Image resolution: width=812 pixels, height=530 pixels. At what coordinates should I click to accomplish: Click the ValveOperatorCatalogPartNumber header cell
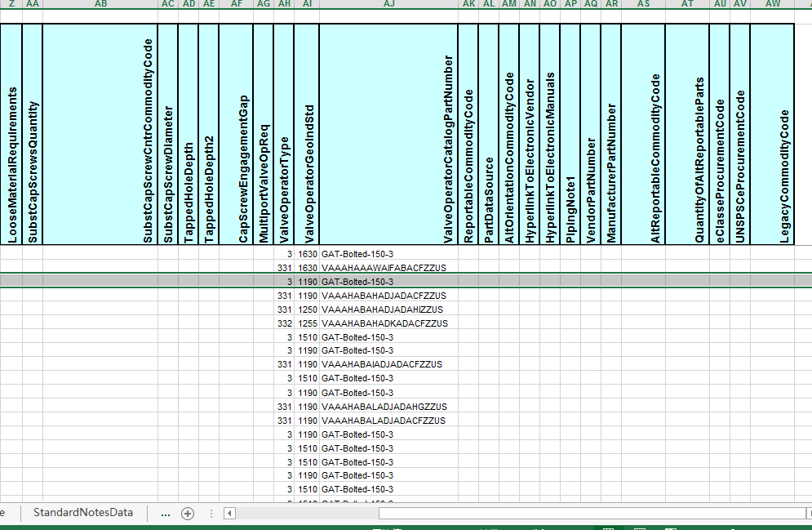click(x=389, y=134)
